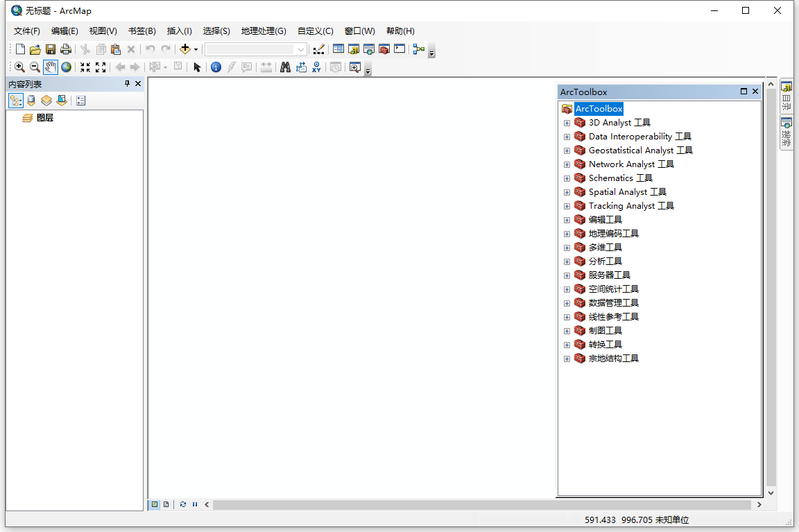Screen dimensions: 799x532
Task: Open the red ArcToolbox toolbar icon
Action: (x=384, y=49)
